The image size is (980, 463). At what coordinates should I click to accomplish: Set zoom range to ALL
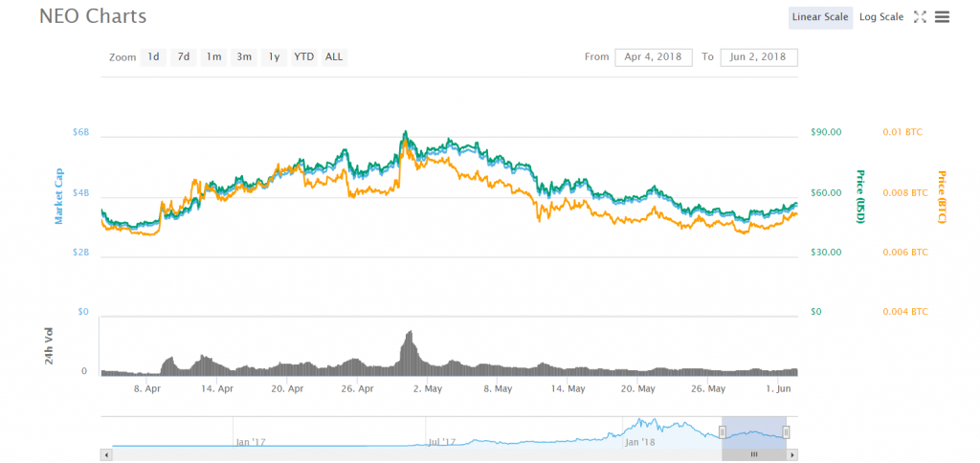(x=334, y=56)
